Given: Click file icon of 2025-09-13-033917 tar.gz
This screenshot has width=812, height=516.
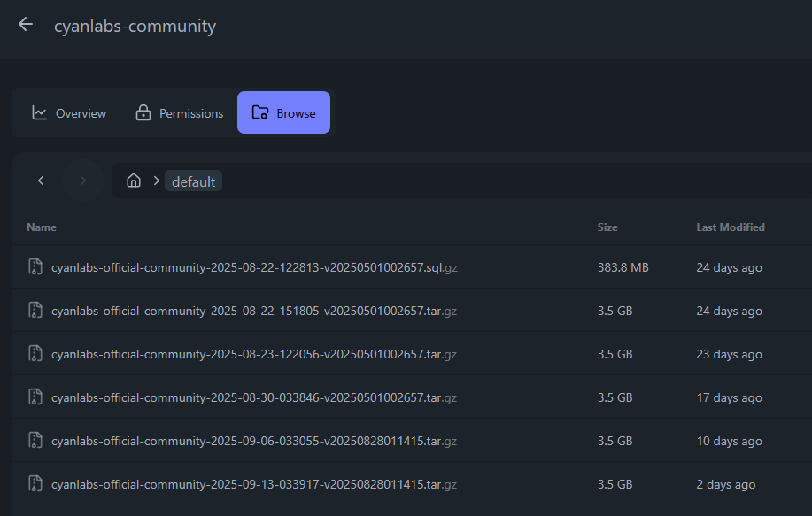Looking at the screenshot, I should coord(35,483).
